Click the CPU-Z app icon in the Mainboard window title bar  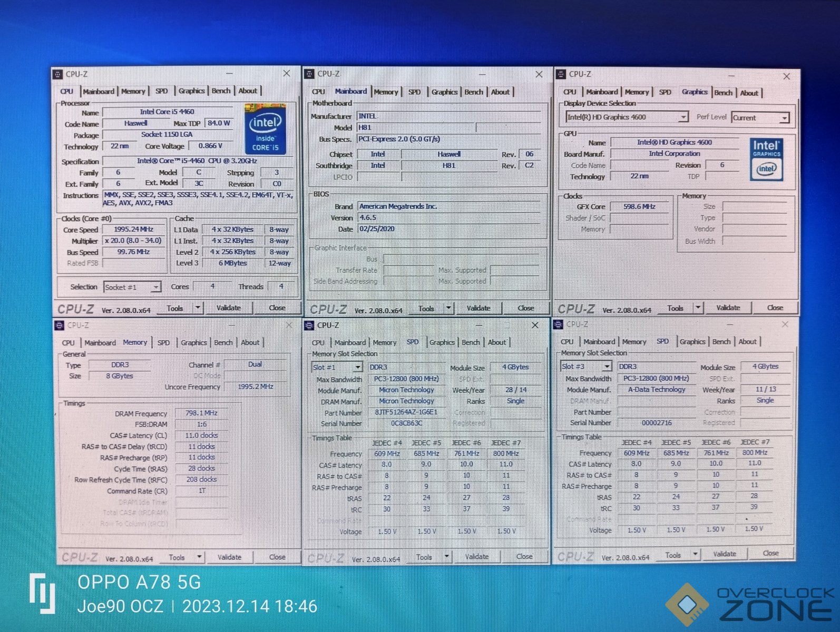point(310,74)
